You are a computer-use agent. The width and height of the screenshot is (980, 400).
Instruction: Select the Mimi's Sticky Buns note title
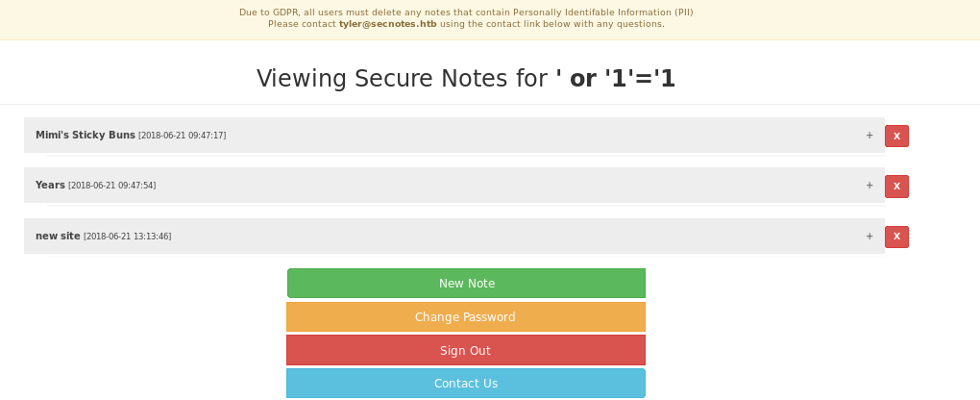pyautogui.click(x=86, y=136)
